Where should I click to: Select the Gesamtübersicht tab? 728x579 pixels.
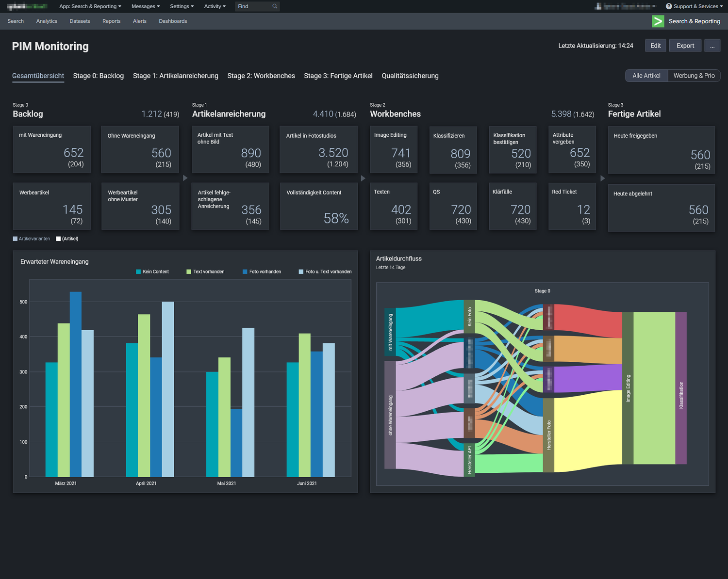[x=38, y=76]
